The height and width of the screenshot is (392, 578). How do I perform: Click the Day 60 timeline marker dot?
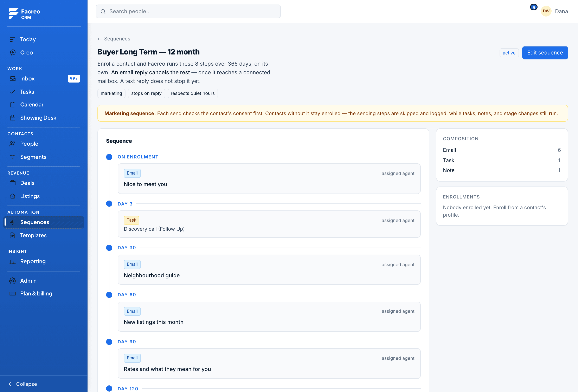(109, 295)
